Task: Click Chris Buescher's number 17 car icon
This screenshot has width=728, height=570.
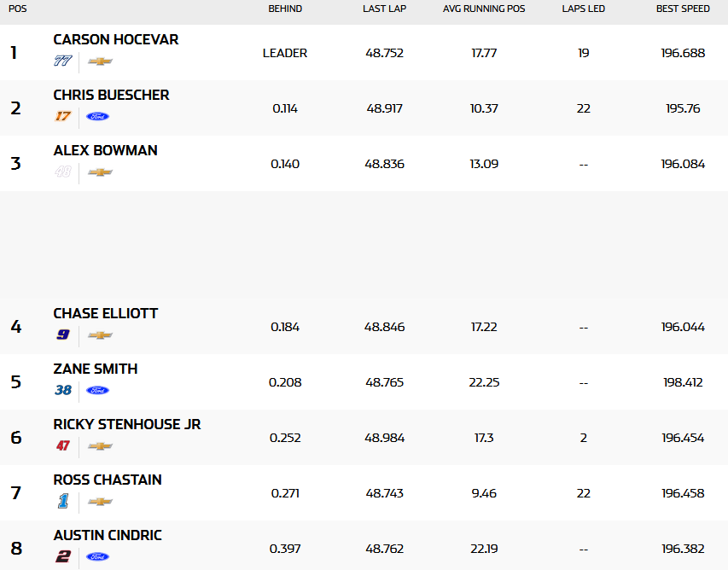Action: (x=62, y=116)
